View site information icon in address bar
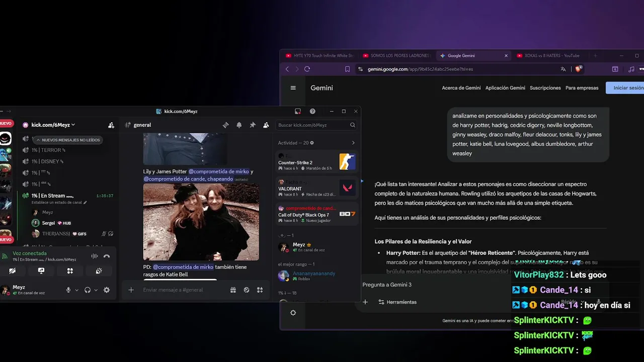This screenshot has height=362, width=644. point(360,69)
